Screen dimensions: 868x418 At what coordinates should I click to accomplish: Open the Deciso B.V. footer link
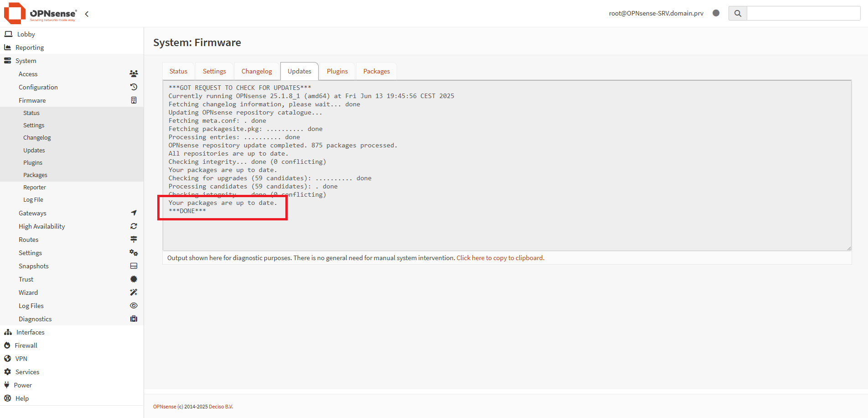click(x=221, y=407)
